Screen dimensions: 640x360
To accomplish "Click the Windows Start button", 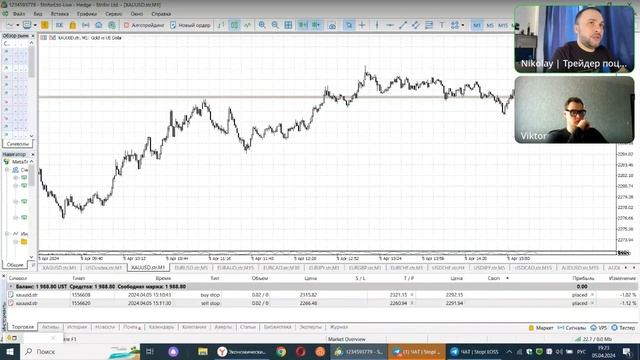I will coord(9,351).
